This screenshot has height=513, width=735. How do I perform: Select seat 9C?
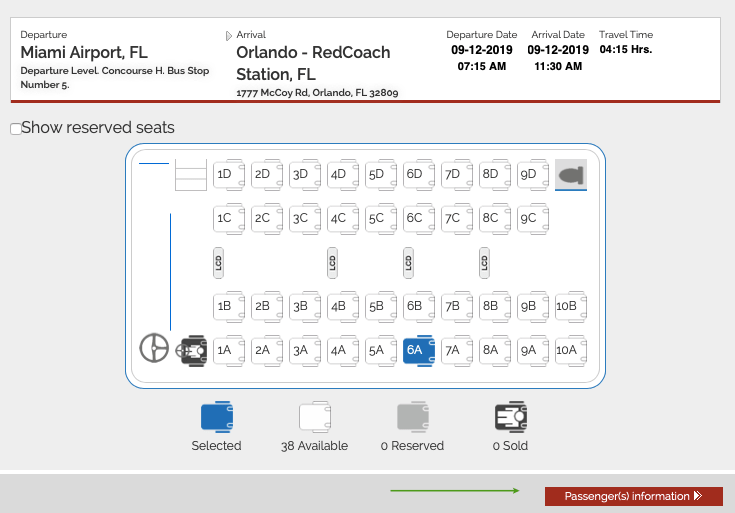point(532,219)
